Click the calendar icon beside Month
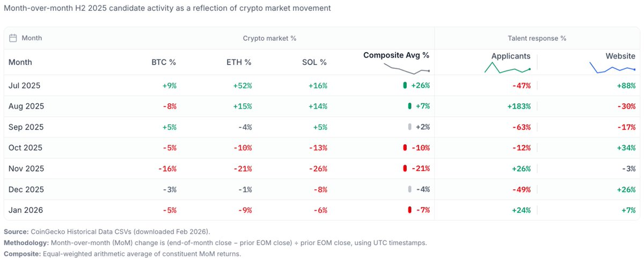 point(13,38)
